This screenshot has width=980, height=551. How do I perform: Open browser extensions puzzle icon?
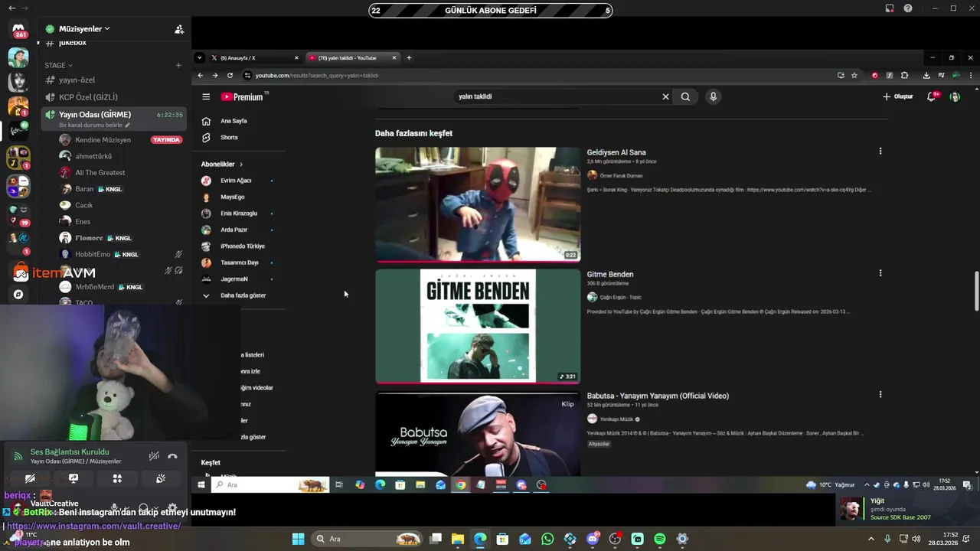tap(904, 76)
